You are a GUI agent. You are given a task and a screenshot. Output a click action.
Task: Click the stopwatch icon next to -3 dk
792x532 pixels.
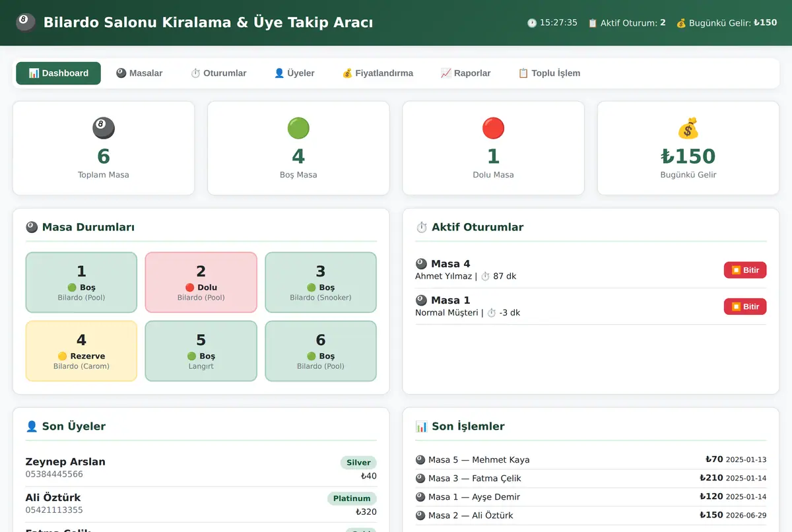tap(491, 313)
